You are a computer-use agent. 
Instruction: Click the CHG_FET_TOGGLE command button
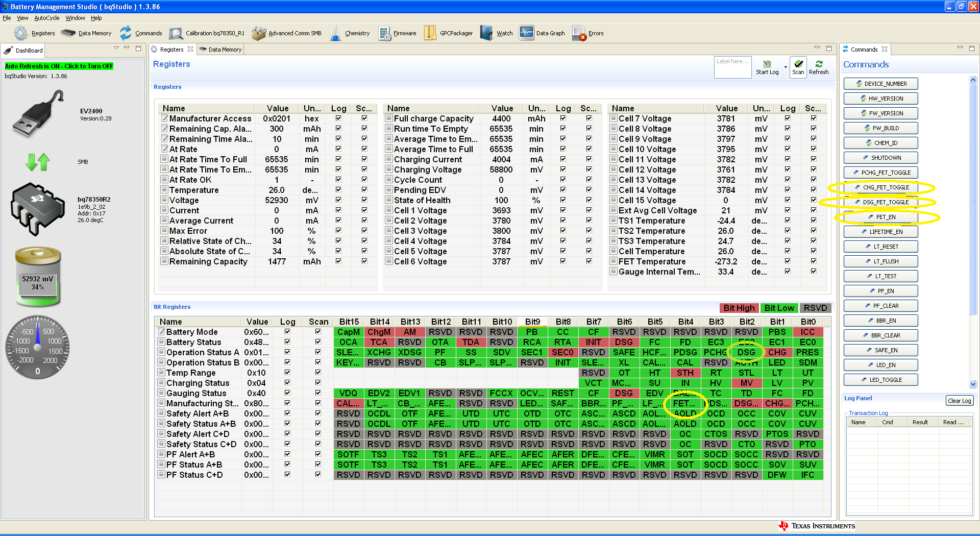click(x=881, y=187)
